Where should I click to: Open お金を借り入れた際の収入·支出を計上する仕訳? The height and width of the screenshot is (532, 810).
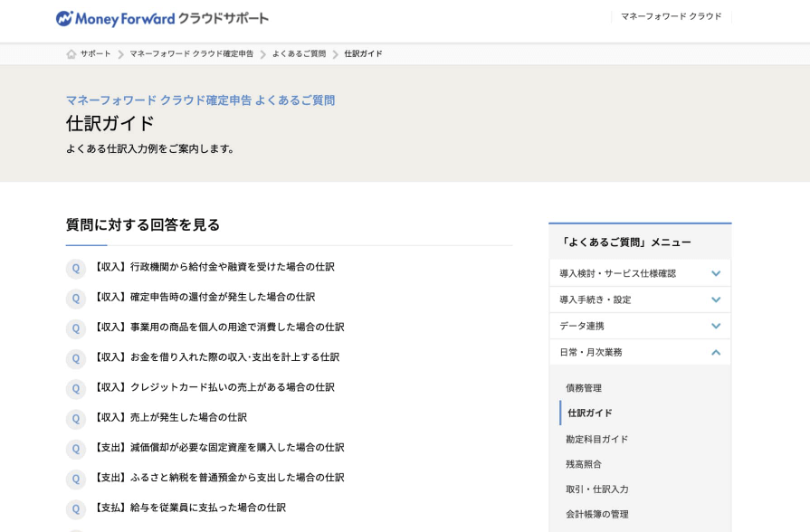[x=216, y=356]
